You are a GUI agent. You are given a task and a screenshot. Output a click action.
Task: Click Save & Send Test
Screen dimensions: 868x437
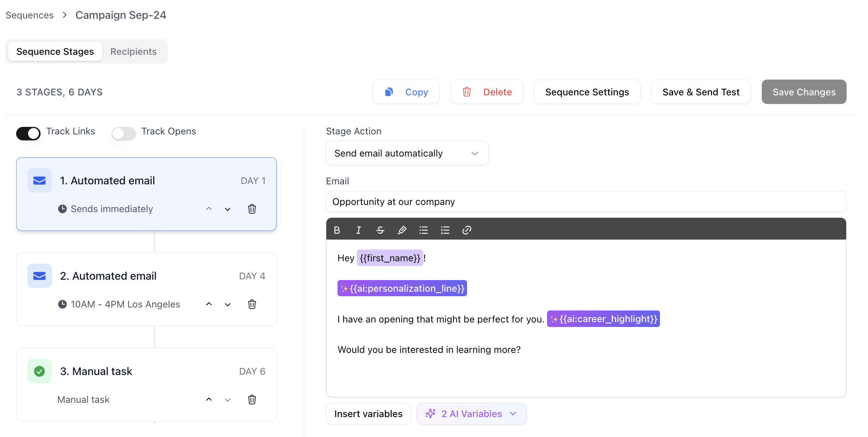[701, 92]
